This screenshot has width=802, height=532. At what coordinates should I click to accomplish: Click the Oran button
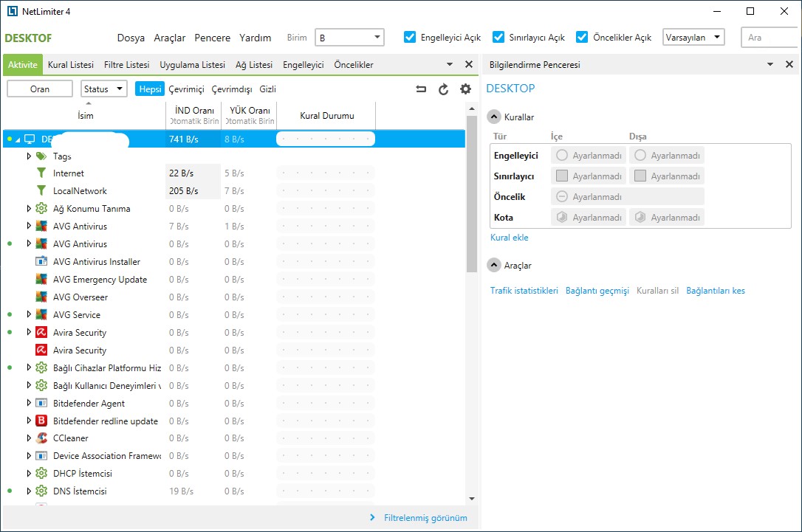[x=40, y=89]
